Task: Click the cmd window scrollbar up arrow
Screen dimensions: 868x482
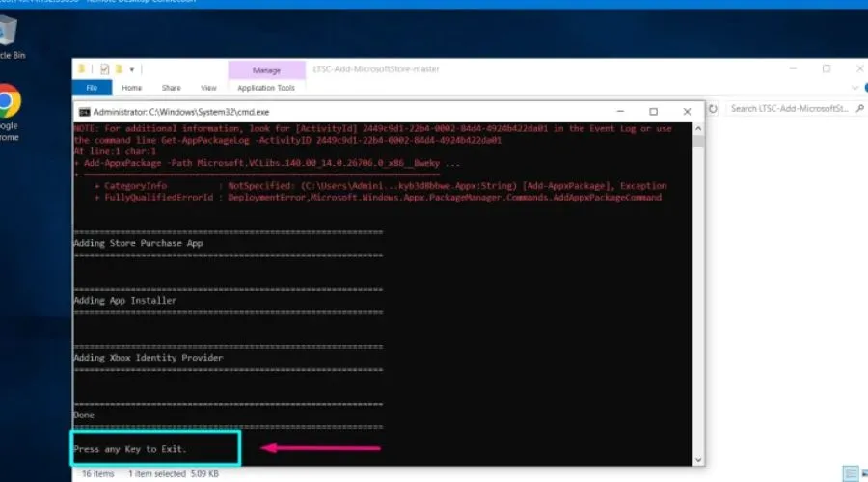Action: tap(699, 128)
